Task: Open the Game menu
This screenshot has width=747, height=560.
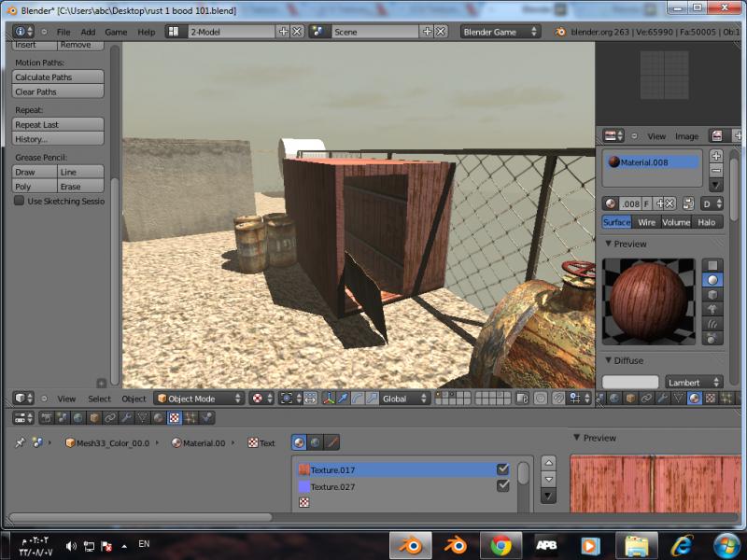Action: (116, 32)
